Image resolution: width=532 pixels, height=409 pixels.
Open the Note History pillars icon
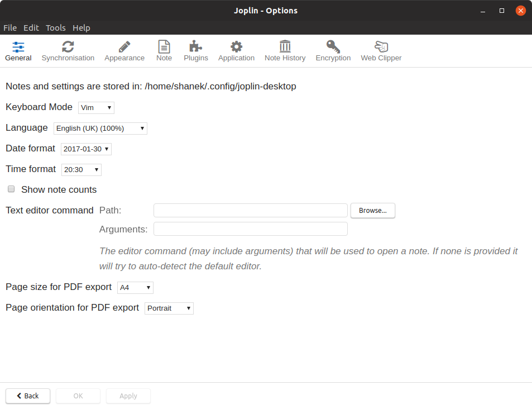coord(285,46)
